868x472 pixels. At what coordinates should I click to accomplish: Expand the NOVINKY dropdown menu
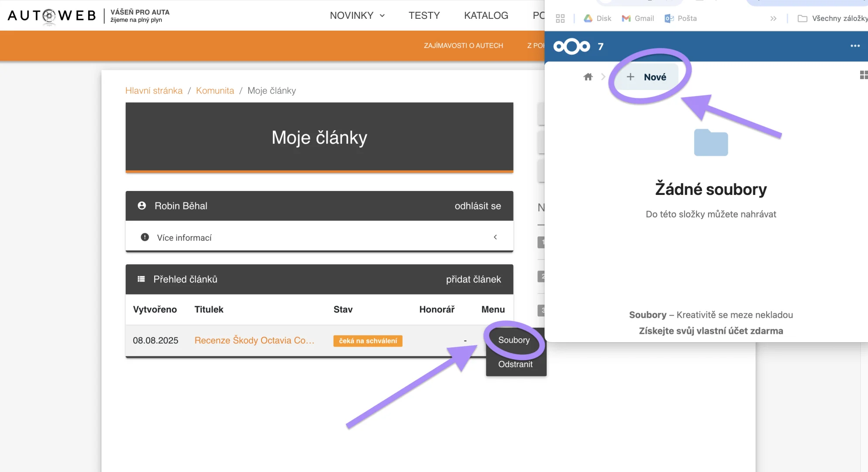pos(357,15)
